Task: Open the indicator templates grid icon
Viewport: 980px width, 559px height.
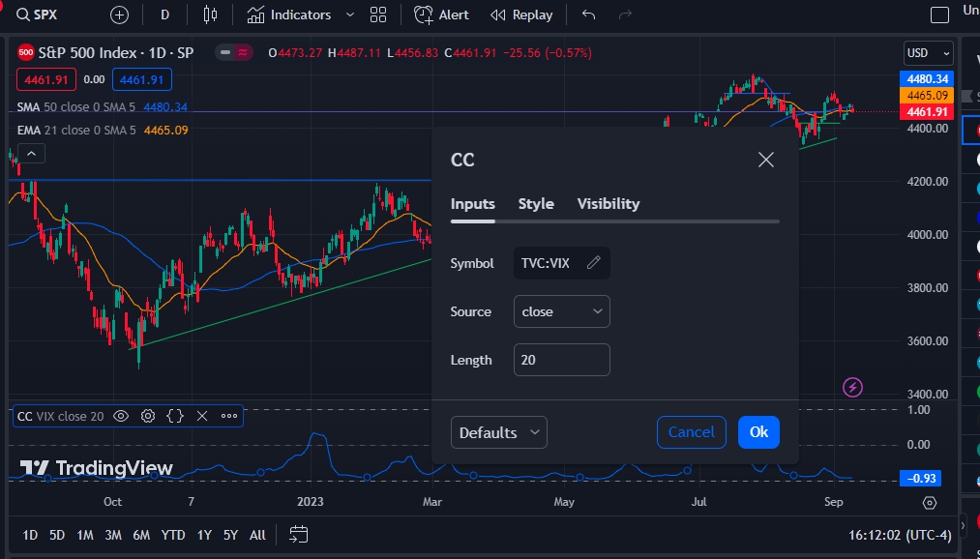Action: [378, 15]
